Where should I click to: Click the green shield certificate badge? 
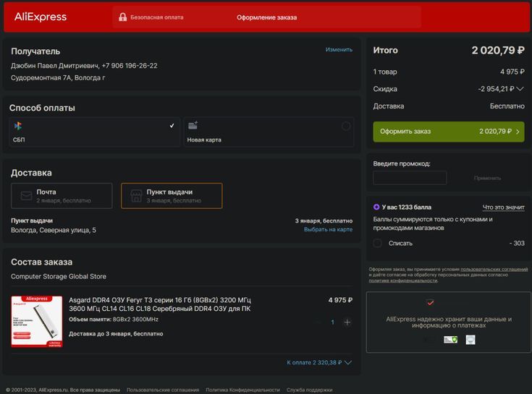(x=450, y=340)
